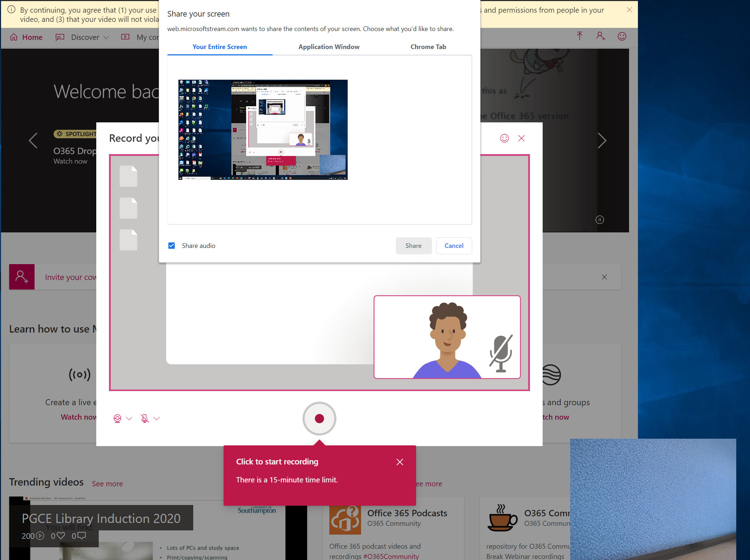The height and width of the screenshot is (560, 750).
Task: Click Watch now under channels and groups
Action: pos(556,417)
